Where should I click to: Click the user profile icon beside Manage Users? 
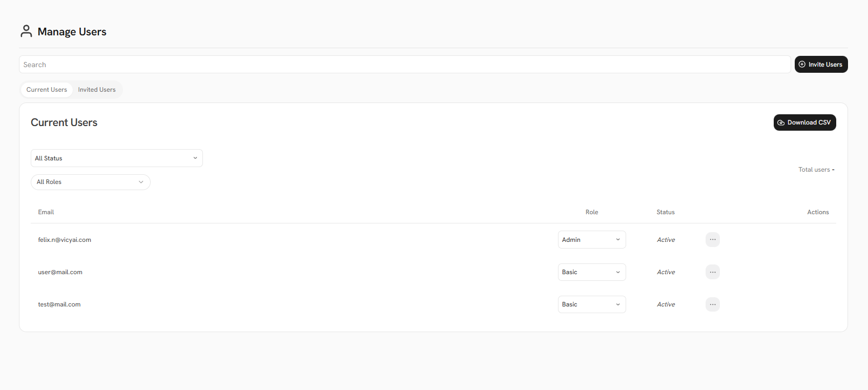(26, 31)
